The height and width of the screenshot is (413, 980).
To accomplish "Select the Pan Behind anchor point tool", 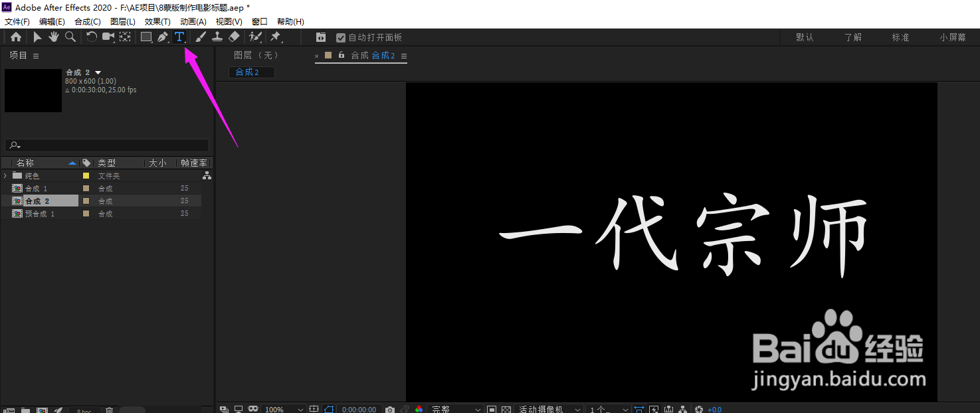I will pos(125,37).
